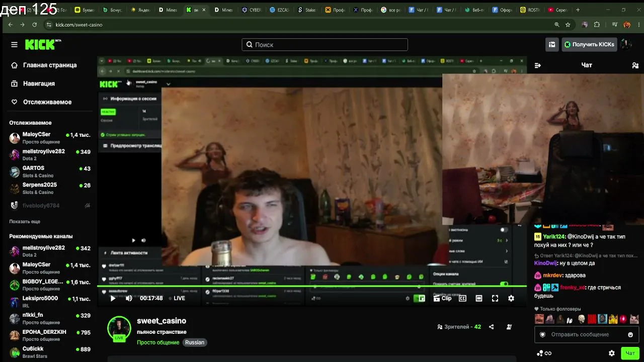644x362 pixels.
Task: Open browser zoom magnifier icon
Action: [x=557, y=25]
